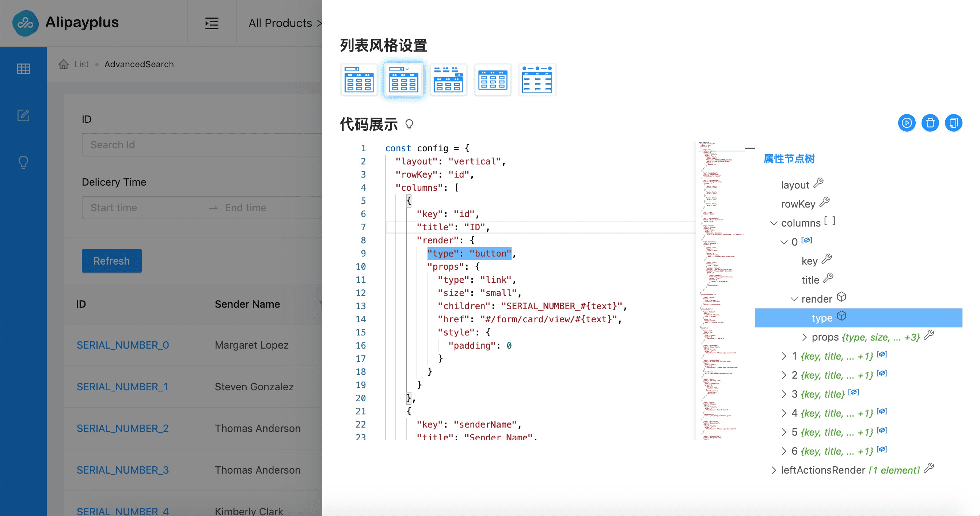The height and width of the screenshot is (516, 980).
Task: Click the lightbulb hint beside 代码展示
Action: pos(409,124)
